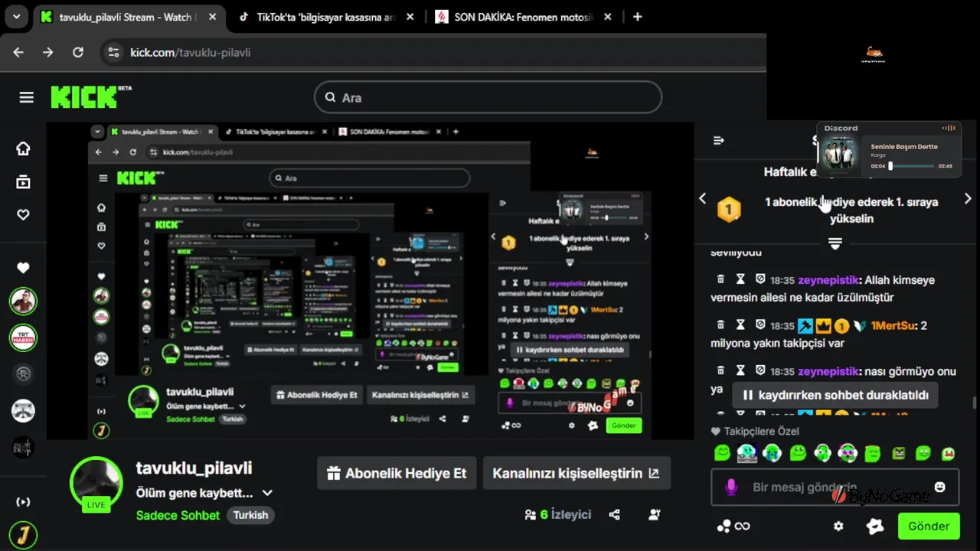Collapse chat with the arrow-lines icon
This screenshot has width=980, height=551.
coord(718,140)
